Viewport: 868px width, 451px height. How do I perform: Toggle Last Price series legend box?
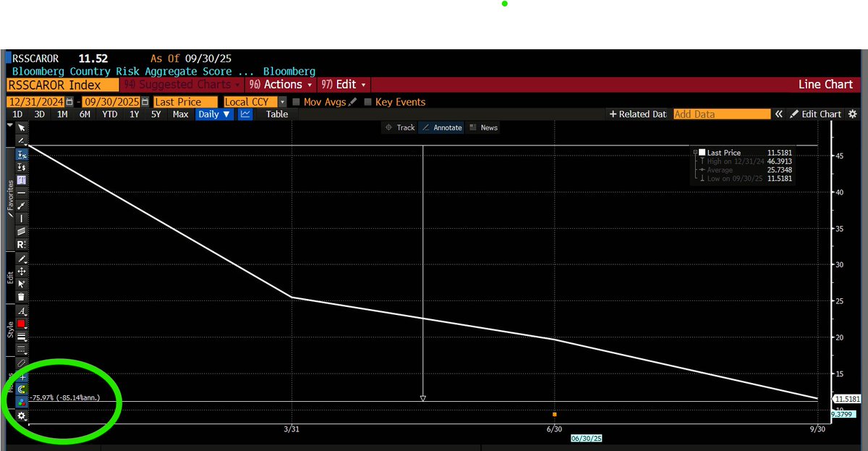coord(702,153)
